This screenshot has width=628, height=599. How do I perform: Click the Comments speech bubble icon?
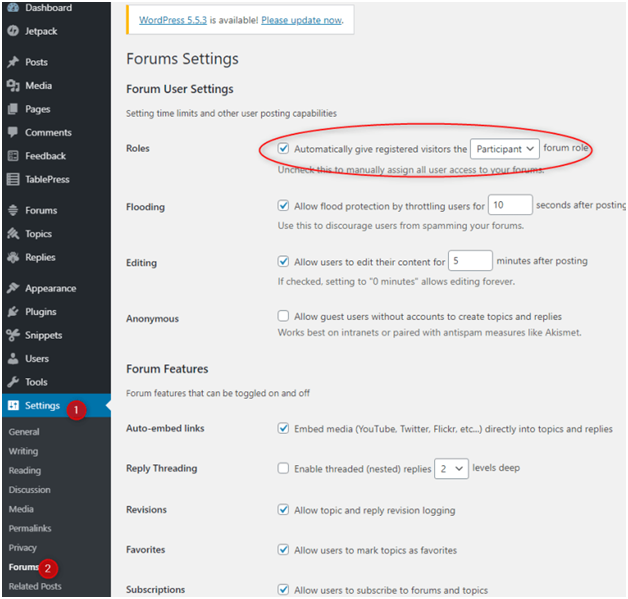coord(13,132)
